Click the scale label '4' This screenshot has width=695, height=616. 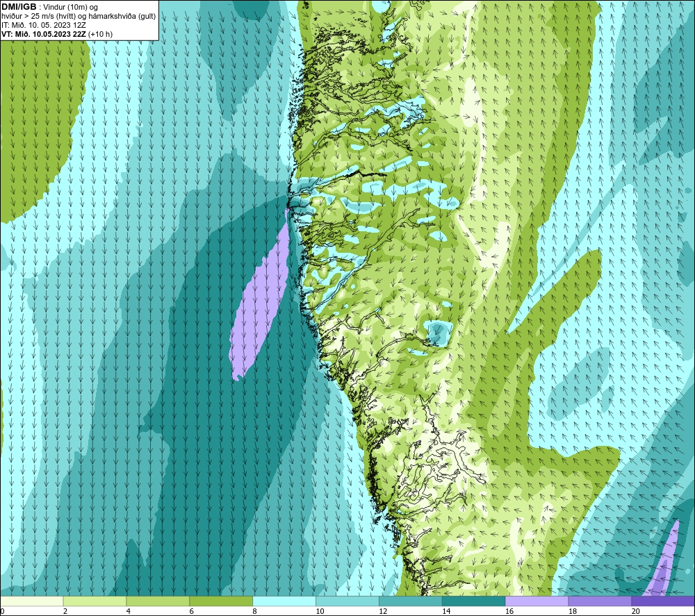pyautogui.click(x=129, y=611)
